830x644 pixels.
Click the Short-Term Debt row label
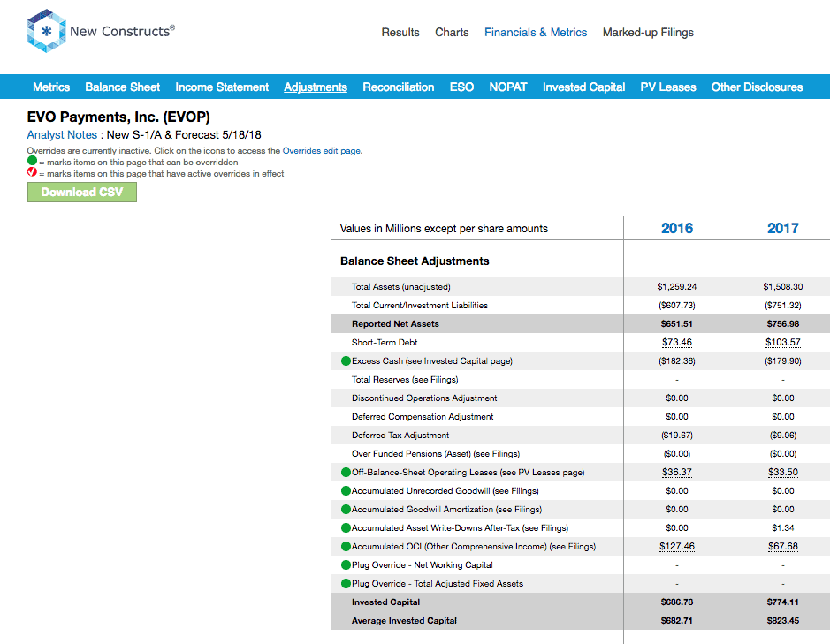tap(385, 343)
